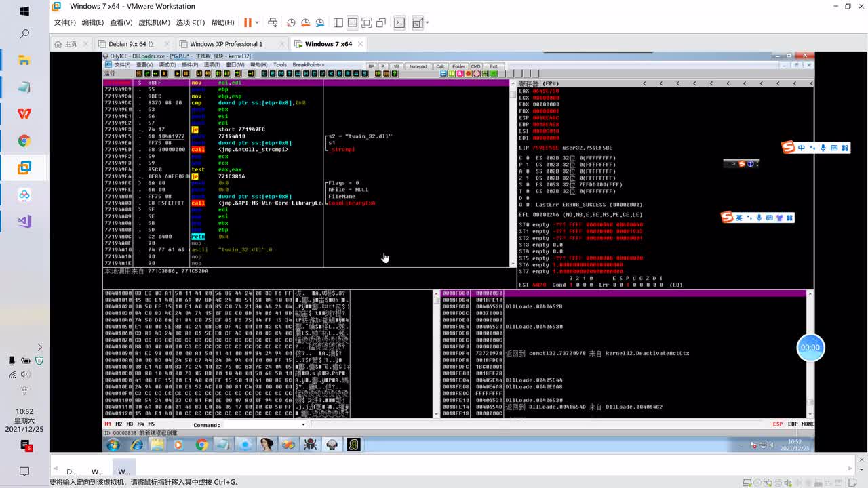Viewport: 868px width, 488px height.
Task: Expand the VMware stretch guest dropdown
Action: [x=427, y=22]
